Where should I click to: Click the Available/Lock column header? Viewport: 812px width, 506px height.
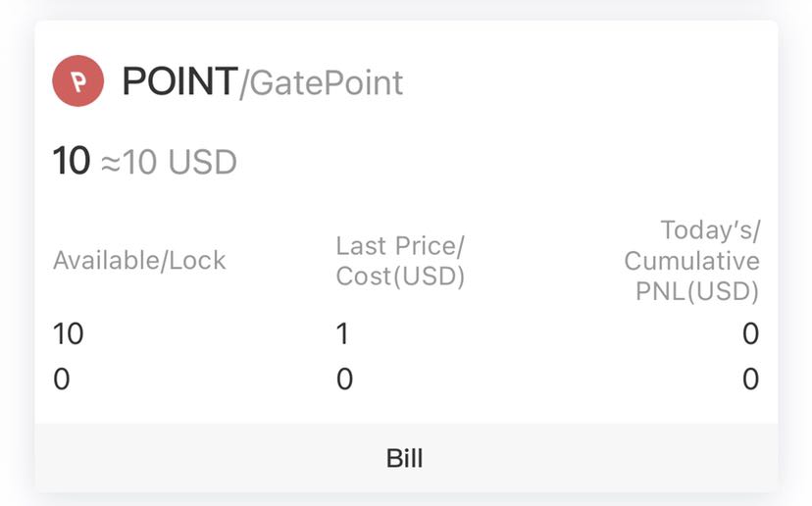pyautogui.click(x=139, y=261)
